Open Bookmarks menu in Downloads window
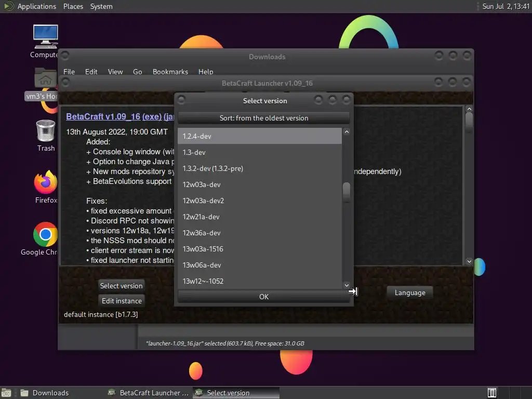The height and width of the screenshot is (399, 532). [170, 72]
